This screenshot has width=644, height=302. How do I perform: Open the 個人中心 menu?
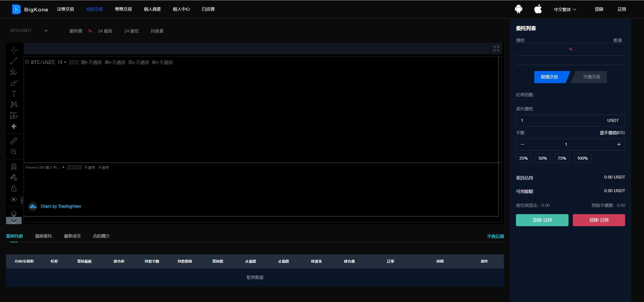181,9
